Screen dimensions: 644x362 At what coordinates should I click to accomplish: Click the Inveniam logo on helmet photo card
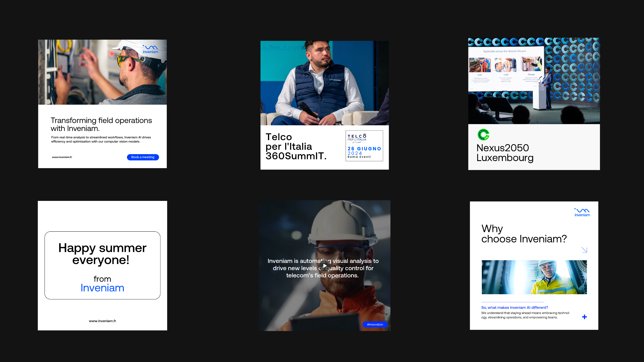point(151,49)
